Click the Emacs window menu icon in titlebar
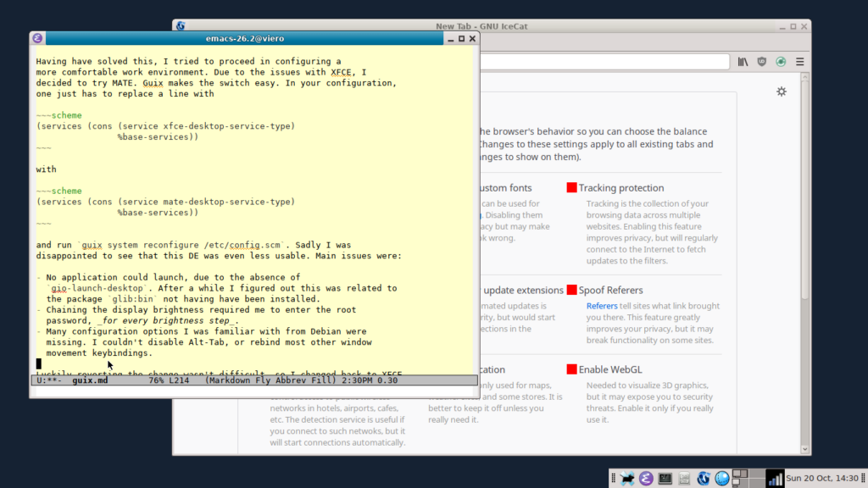 (37, 38)
